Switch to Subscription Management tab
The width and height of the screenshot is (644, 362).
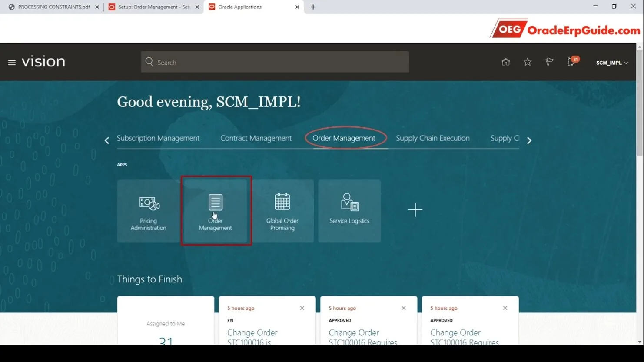pos(158,138)
